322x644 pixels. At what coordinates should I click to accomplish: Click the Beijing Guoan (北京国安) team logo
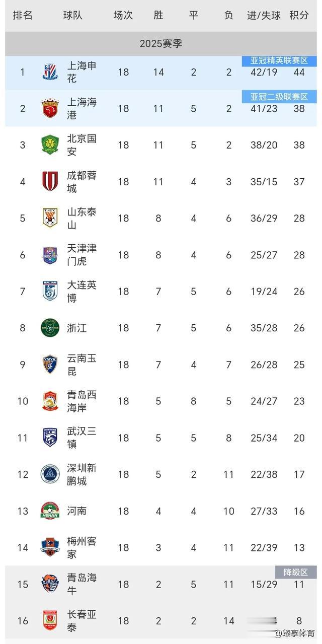[50, 145]
